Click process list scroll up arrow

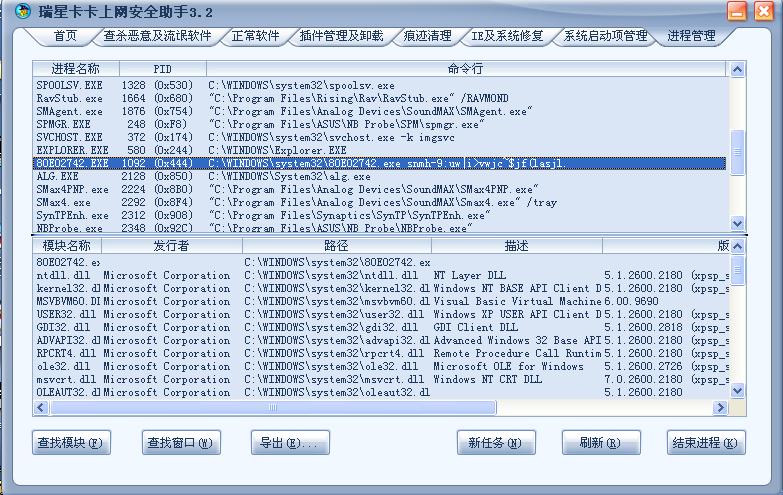point(737,69)
